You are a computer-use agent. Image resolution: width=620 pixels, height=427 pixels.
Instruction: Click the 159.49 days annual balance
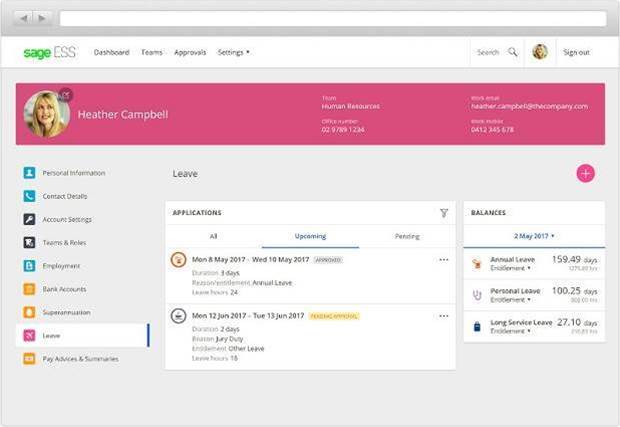click(574, 259)
